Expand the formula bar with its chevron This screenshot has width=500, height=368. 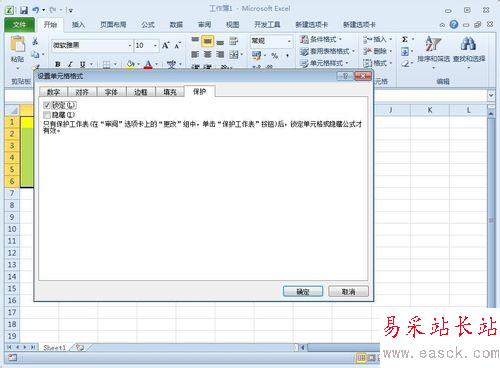[x=491, y=95]
